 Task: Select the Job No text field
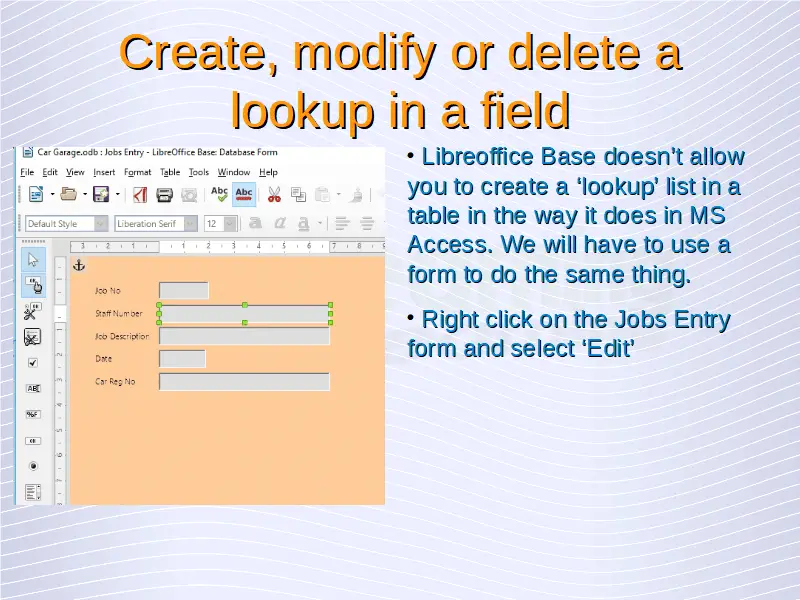(x=184, y=290)
